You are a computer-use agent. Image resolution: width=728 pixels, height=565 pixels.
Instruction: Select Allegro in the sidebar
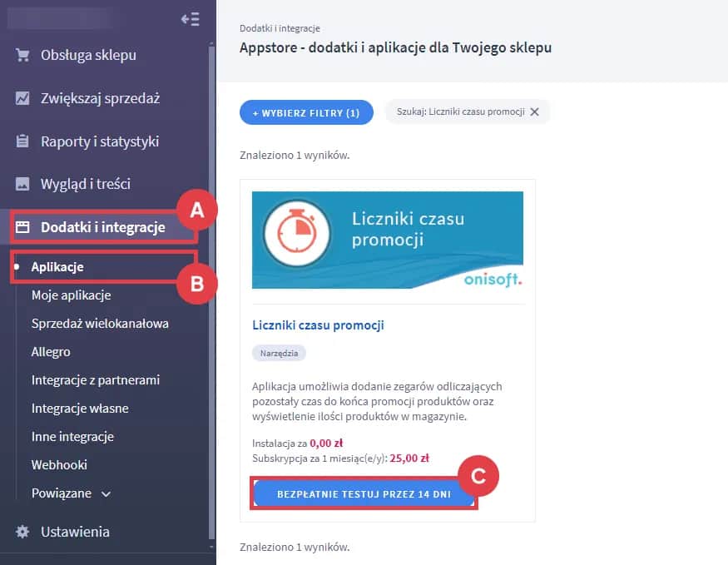click(51, 352)
